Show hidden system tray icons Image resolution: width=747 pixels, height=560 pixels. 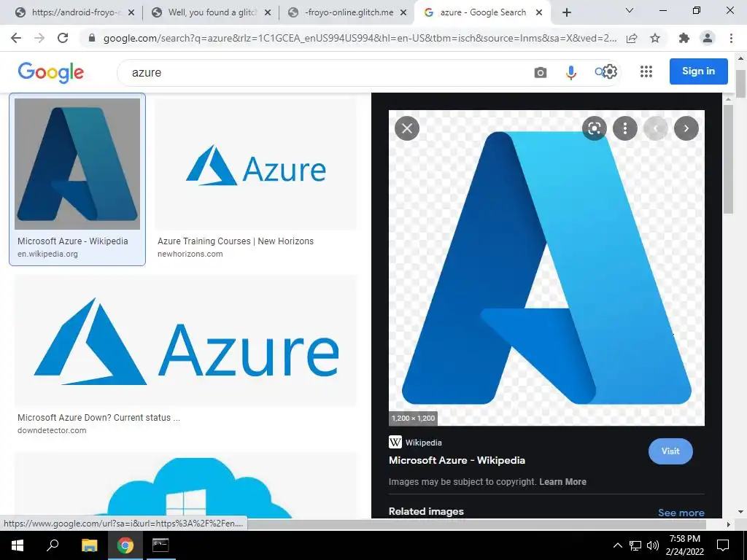(617, 545)
